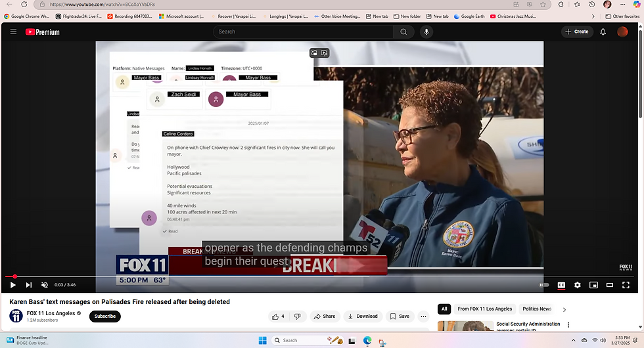Viewport: 644px width, 348px height.
Task: Open the favorites hub icon
Action: click(577, 5)
